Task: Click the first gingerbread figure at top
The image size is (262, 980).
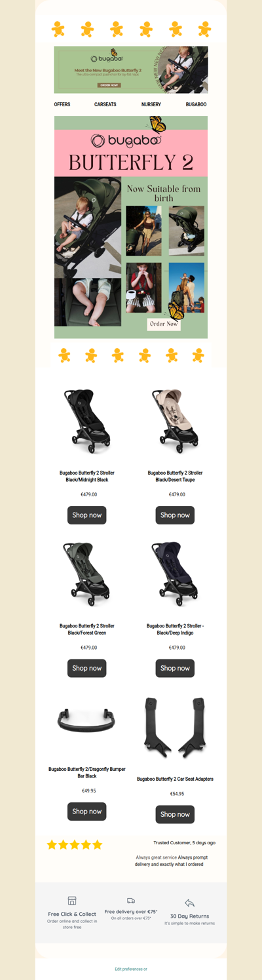Action: (58, 29)
